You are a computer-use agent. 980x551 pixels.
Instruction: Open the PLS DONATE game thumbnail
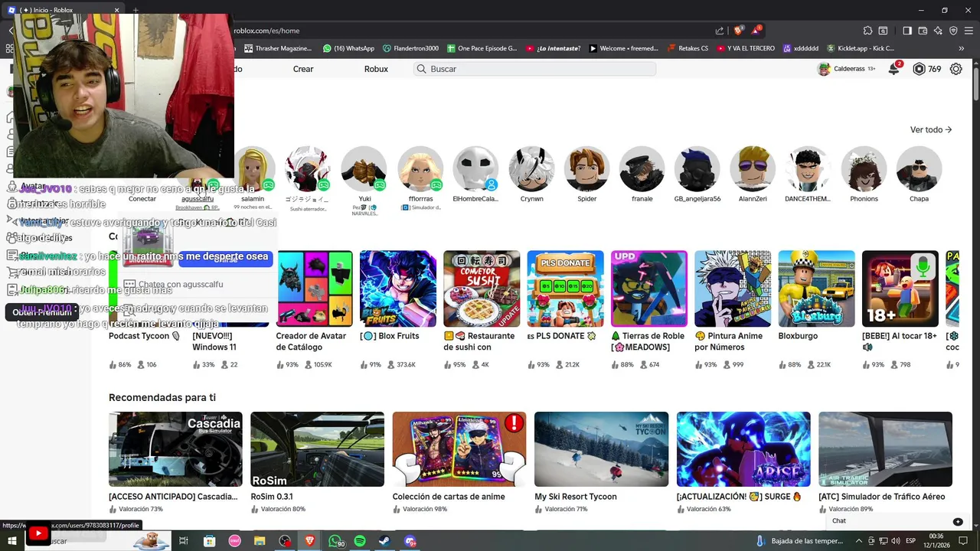pos(565,289)
